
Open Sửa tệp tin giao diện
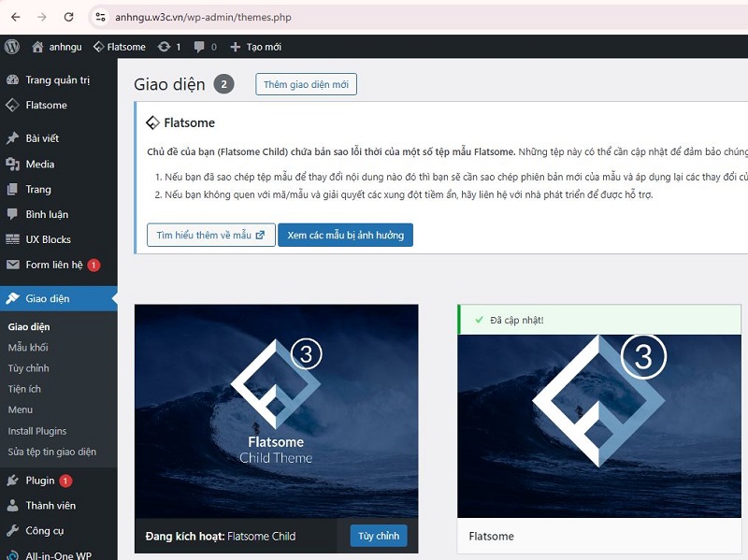pos(52,452)
